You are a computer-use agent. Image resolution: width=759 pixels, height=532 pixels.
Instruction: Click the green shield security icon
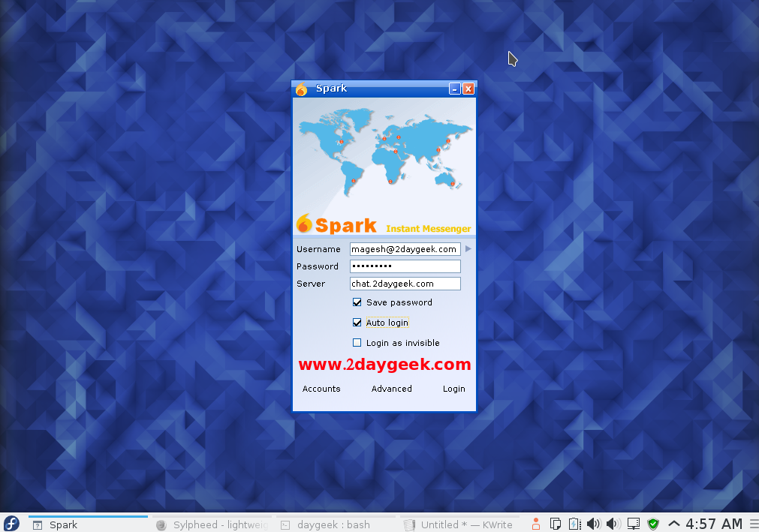point(653,524)
